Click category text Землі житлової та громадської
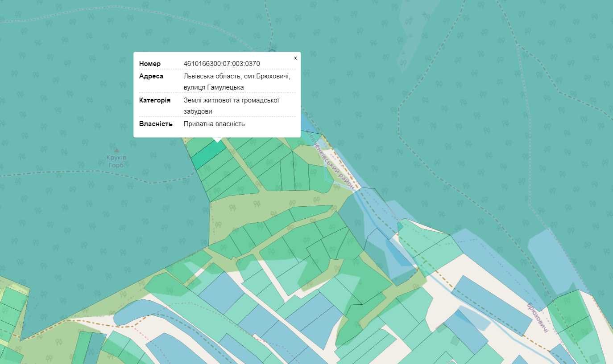 (232, 100)
